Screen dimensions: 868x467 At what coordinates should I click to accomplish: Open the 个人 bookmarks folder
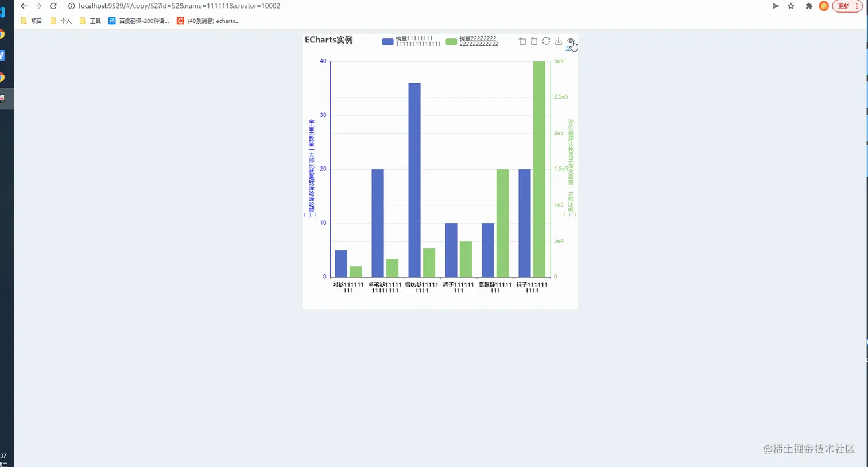[61, 21]
